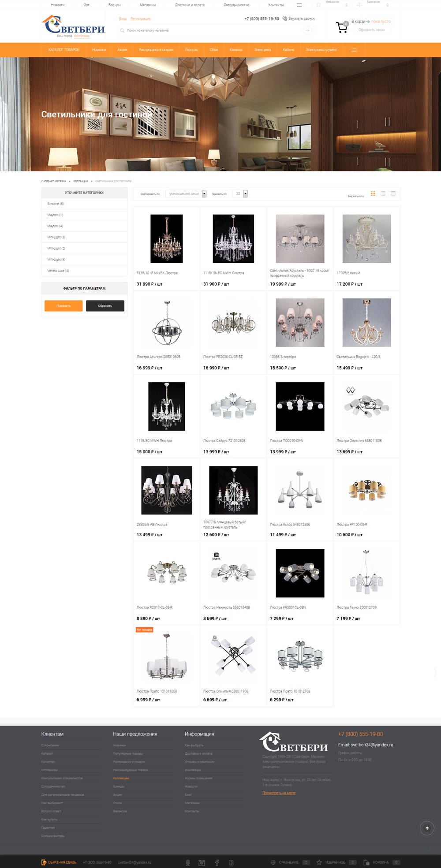Open the sort by price dropdown
Screen dimensions: 441x868
(x=186, y=194)
